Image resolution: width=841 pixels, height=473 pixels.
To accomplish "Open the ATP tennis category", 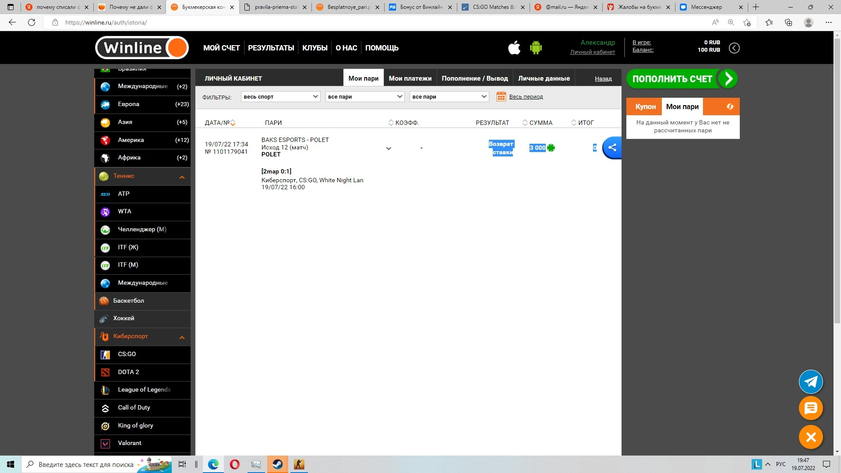I will (x=143, y=194).
